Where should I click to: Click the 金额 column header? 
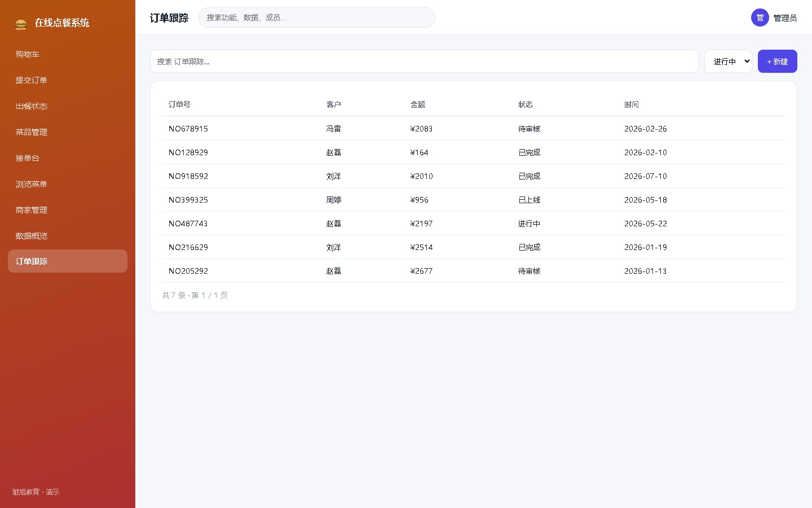[x=418, y=104]
